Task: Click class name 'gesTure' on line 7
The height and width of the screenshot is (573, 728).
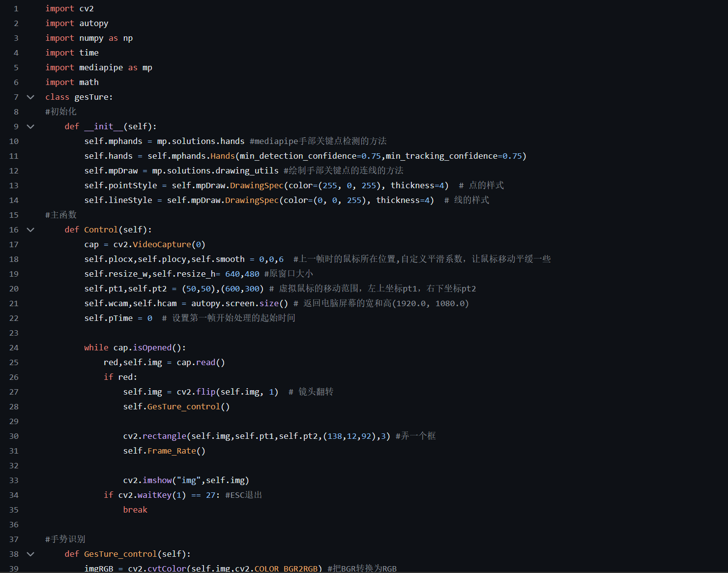Action: point(91,97)
